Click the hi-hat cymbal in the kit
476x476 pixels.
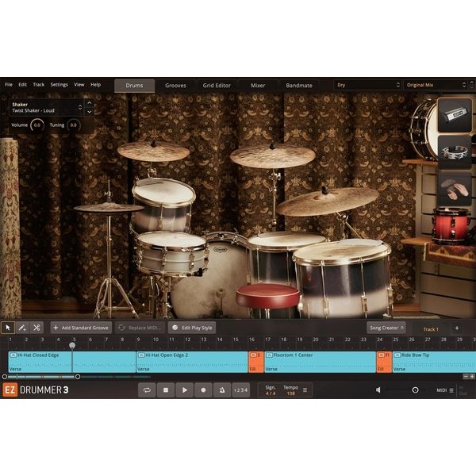click(x=109, y=208)
